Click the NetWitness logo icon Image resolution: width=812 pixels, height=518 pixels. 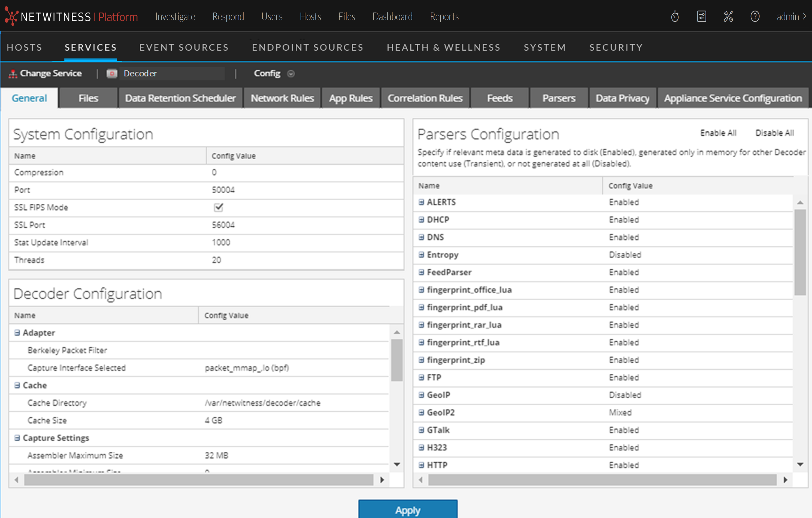(x=11, y=16)
